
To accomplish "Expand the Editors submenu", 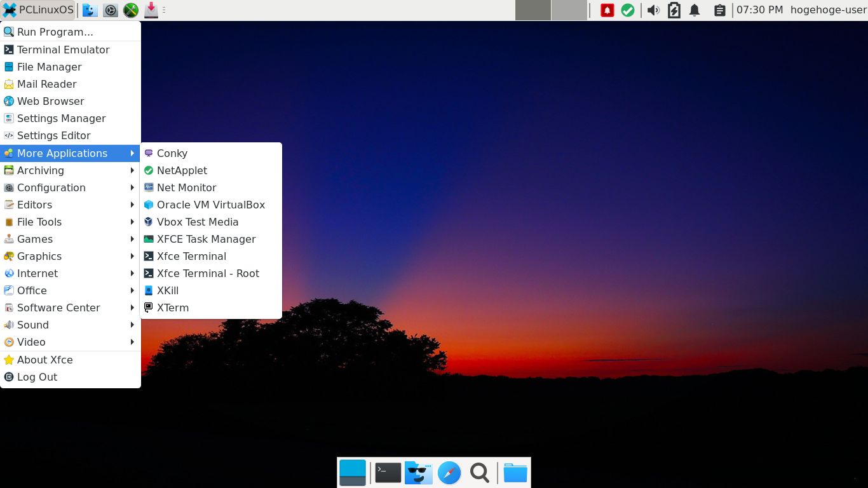I will 71,205.
